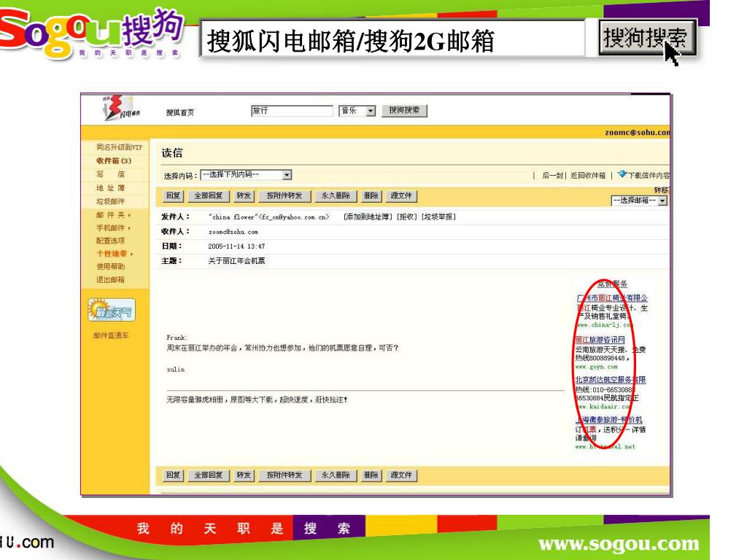Click the 搜狗搜索 button next to 音乐 dropdown
Image resolution: width=747 pixels, height=560 pixels.
[x=404, y=111]
